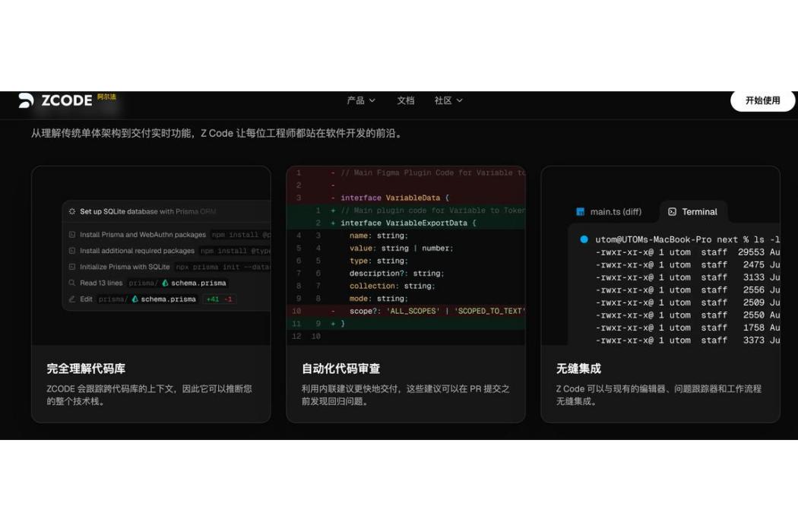Image resolution: width=798 pixels, height=532 pixels.
Task: Open the 产品 dropdown chevron
Action: tap(372, 101)
